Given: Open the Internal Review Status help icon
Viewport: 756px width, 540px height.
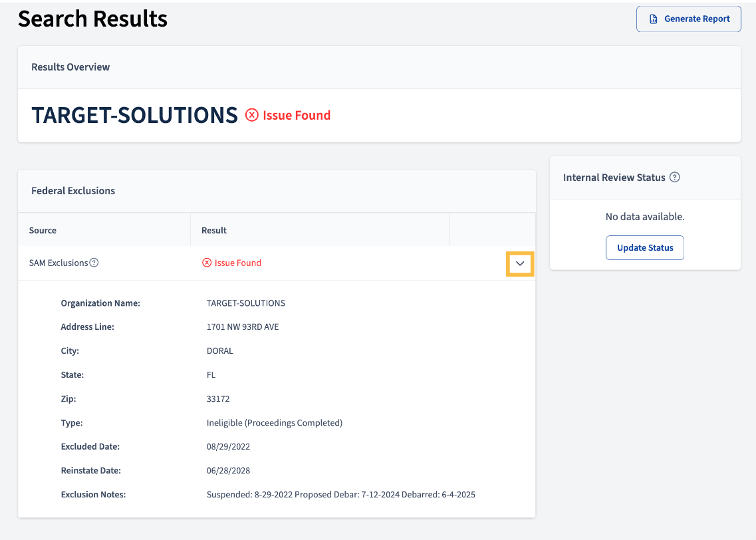Looking at the screenshot, I should (675, 178).
